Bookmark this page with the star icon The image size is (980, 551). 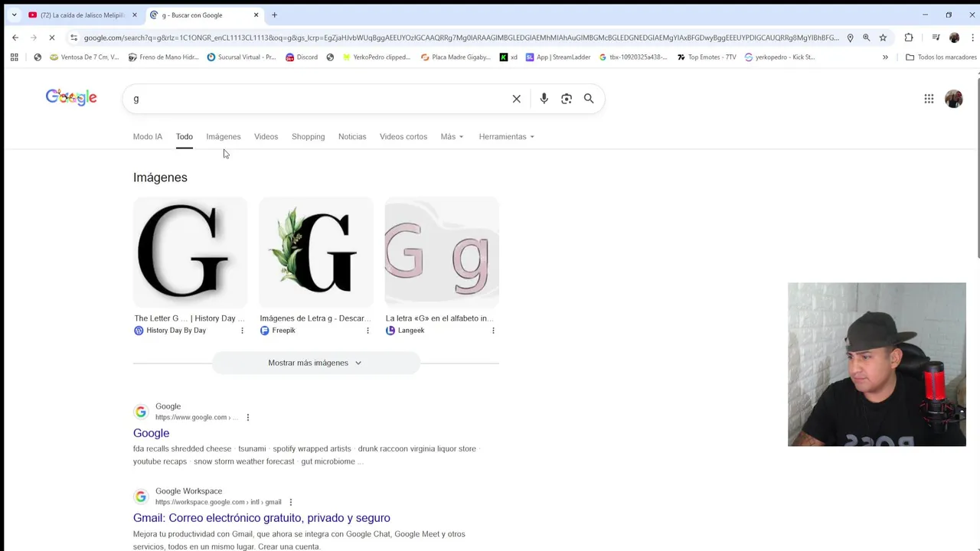click(883, 37)
